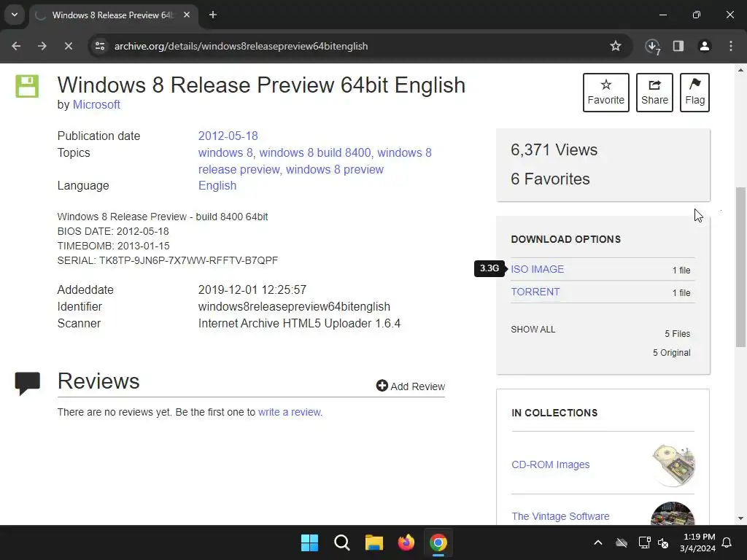
Task: Click identifier value windows8releasepreview64bitenglish
Action: [294, 307]
